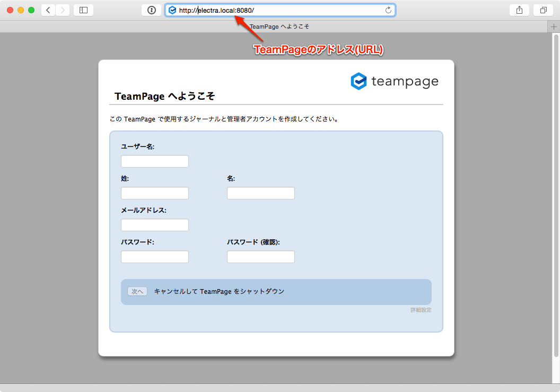Focus the ユーザー名 input field
The height and width of the screenshot is (392, 560).
155,161
